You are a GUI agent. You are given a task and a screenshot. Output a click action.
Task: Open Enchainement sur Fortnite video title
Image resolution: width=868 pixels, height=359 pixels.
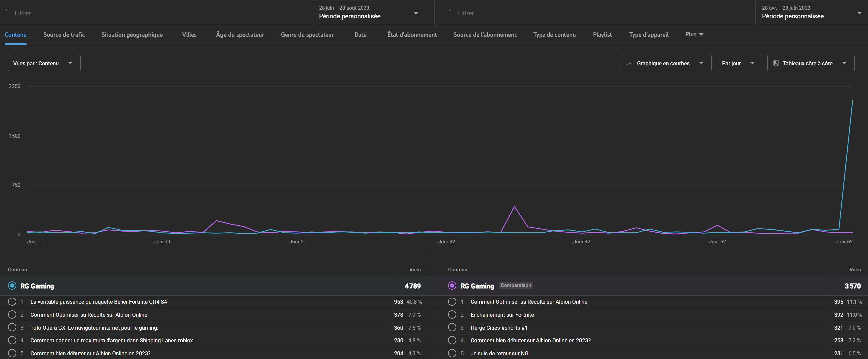502,315
